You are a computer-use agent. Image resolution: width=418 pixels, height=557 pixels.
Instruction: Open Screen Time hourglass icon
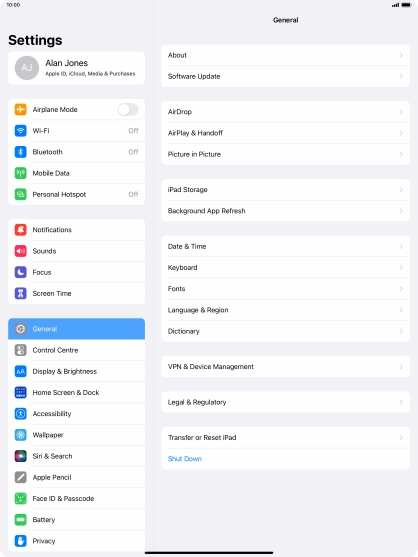click(x=21, y=293)
